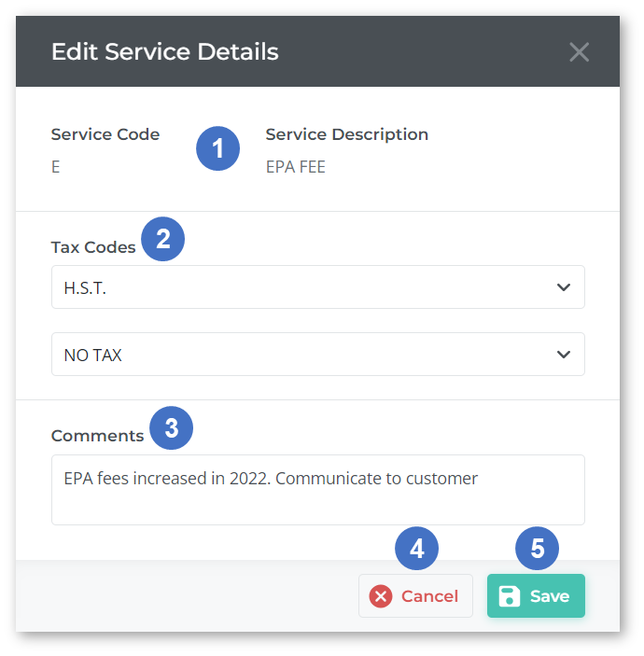644x656 pixels.
Task: Open the NO TAX tax code dropdown
Action: [x=317, y=355]
